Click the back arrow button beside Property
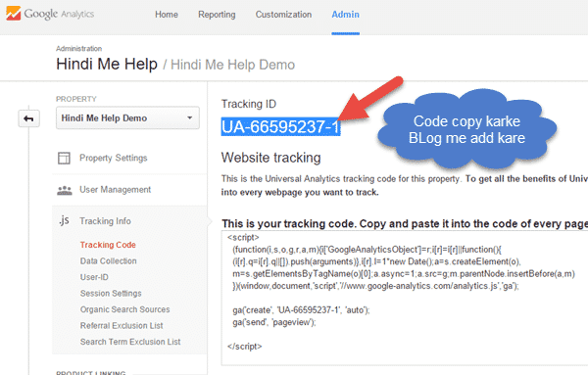 (x=28, y=118)
